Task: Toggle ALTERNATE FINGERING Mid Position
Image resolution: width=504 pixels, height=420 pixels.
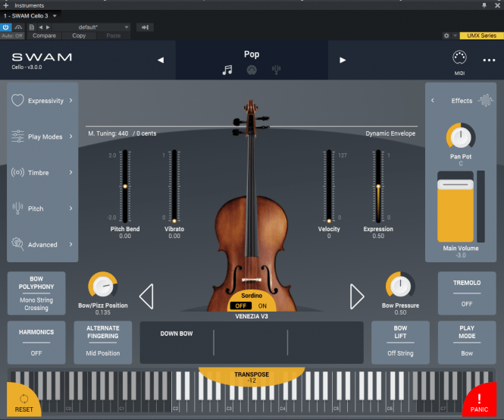Action: pyautogui.click(x=103, y=343)
